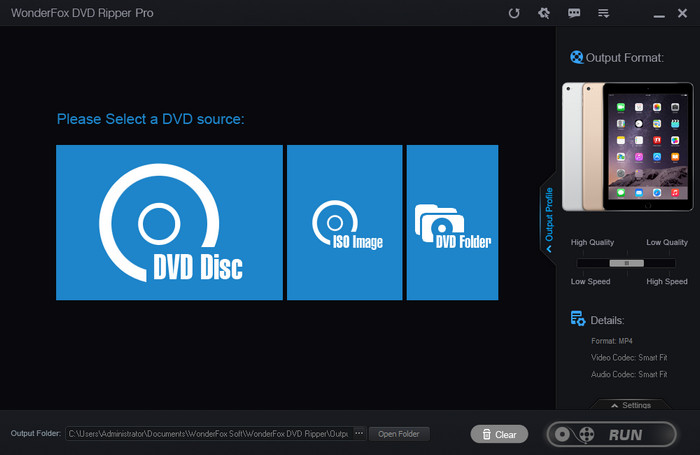
Task: Click the Details list icon
Action: tap(578, 318)
